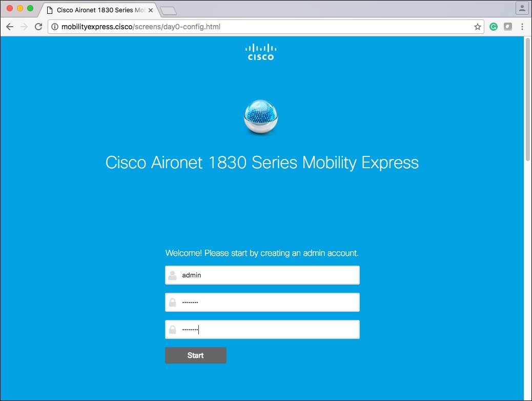The width and height of the screenshot is (532, 401).
Task: Click the 'Welcome! Please start by creating an admin account.' text
Action: (x=262, y=253)
